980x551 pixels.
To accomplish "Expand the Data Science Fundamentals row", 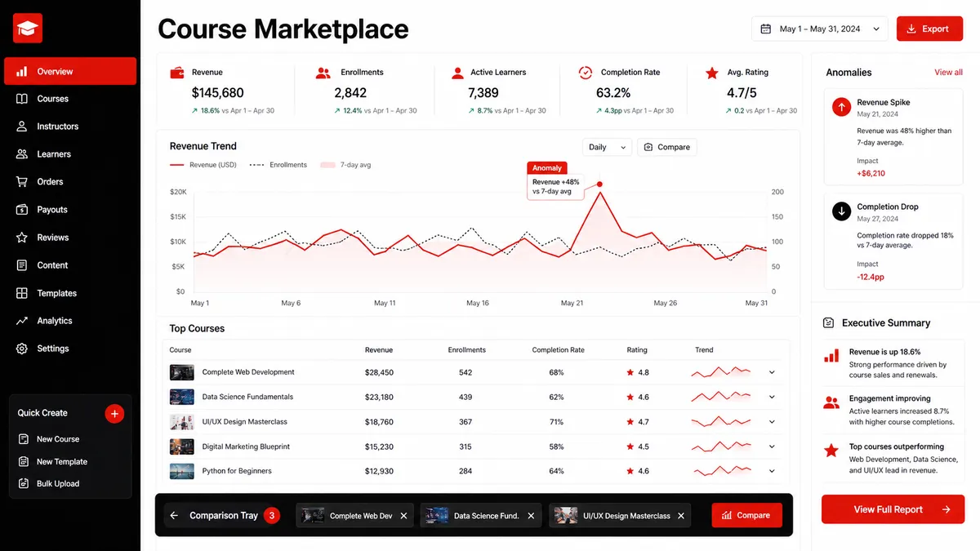I will pyautogui.click(x=772, y=398).
